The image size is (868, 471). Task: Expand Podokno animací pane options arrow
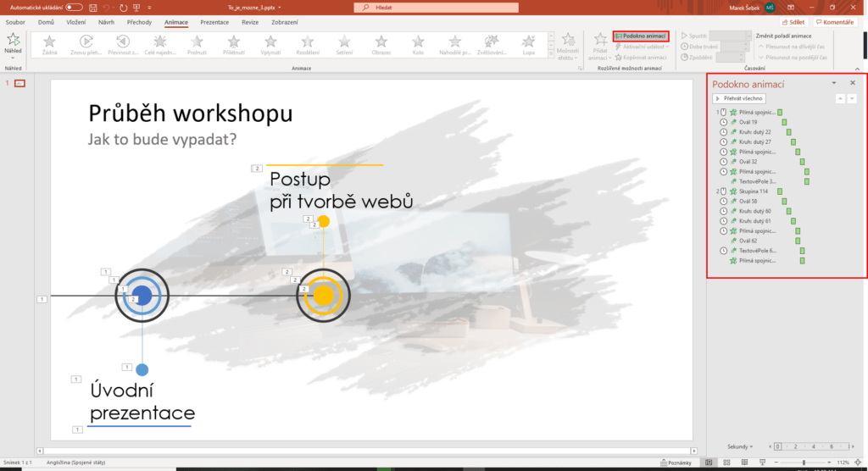click(x=833, y=83)
